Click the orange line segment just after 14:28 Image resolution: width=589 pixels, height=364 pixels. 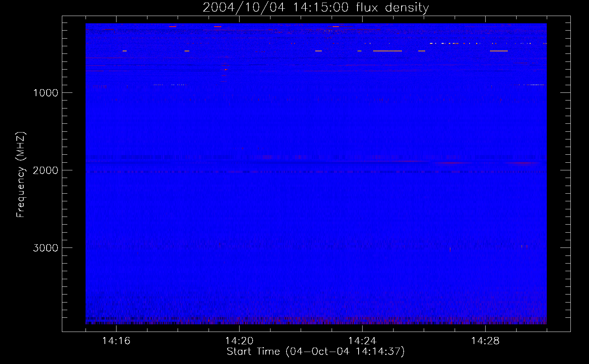(499, 51)
